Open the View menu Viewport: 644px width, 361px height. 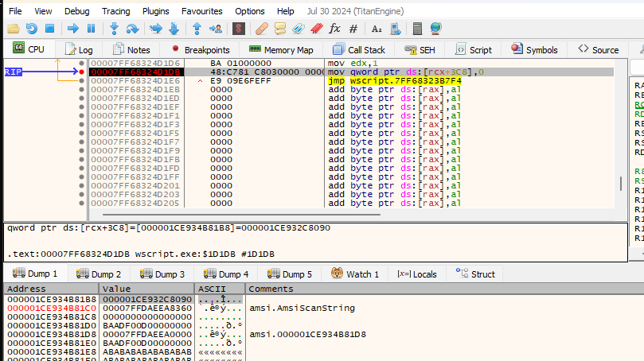click(x=43, y=11)
